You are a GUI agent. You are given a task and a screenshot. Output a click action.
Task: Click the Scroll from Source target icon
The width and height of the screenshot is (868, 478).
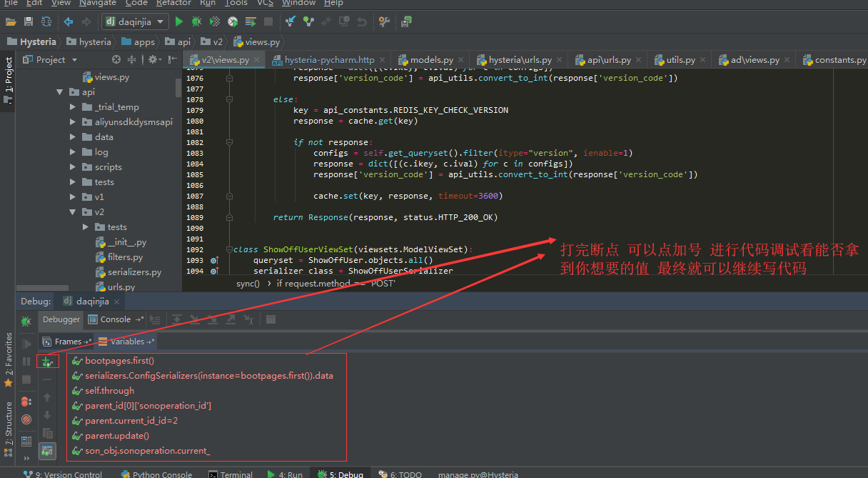(x=116, y=60)
